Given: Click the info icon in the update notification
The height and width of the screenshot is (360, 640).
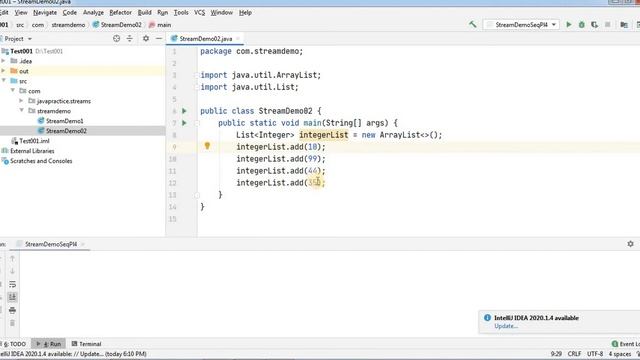Looking at the screenshot, I should pos(487,318).
